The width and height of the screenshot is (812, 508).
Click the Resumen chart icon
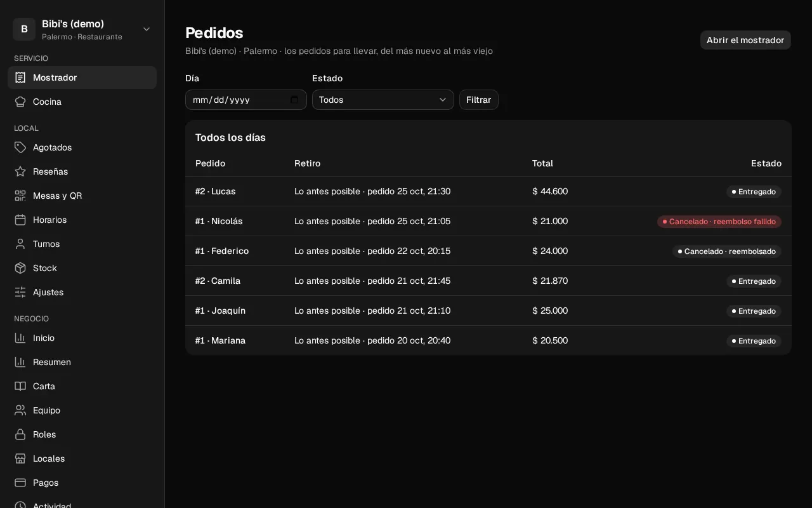click(20, 362)
